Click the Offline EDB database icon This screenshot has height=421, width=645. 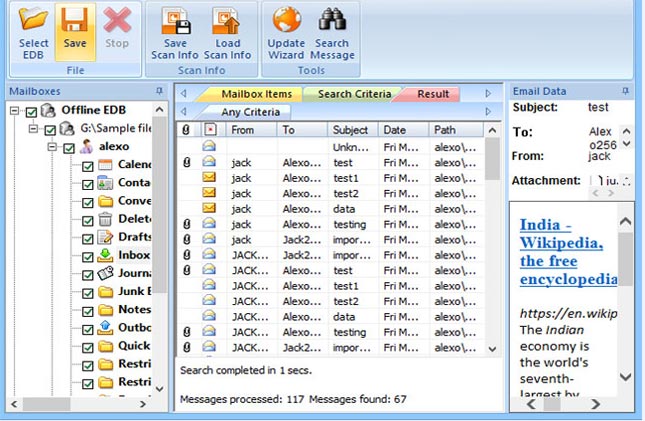coord(48,110)
